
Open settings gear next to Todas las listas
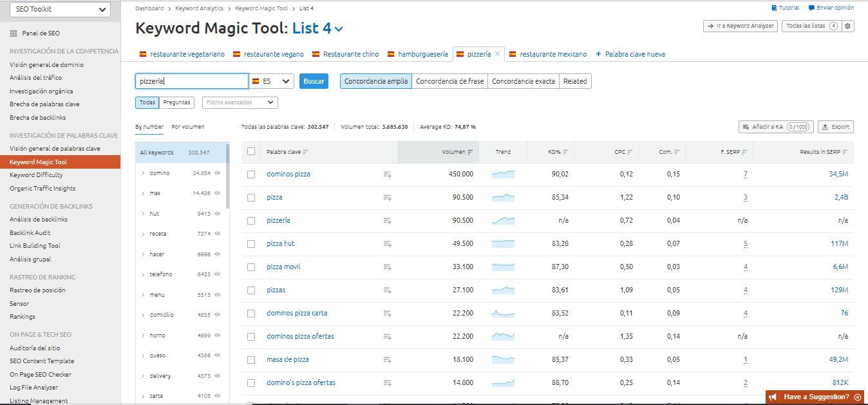pos(848,26)
